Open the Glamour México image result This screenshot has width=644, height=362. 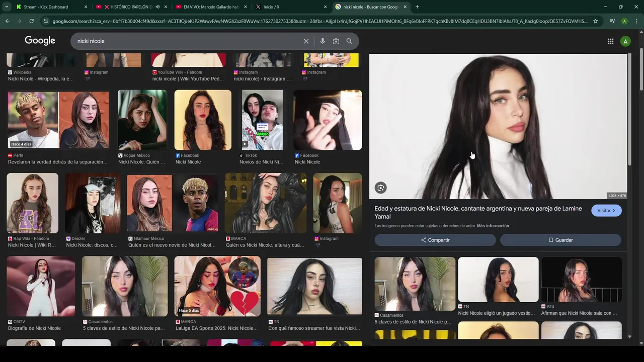pyautogui.click(x=173, y=203)
